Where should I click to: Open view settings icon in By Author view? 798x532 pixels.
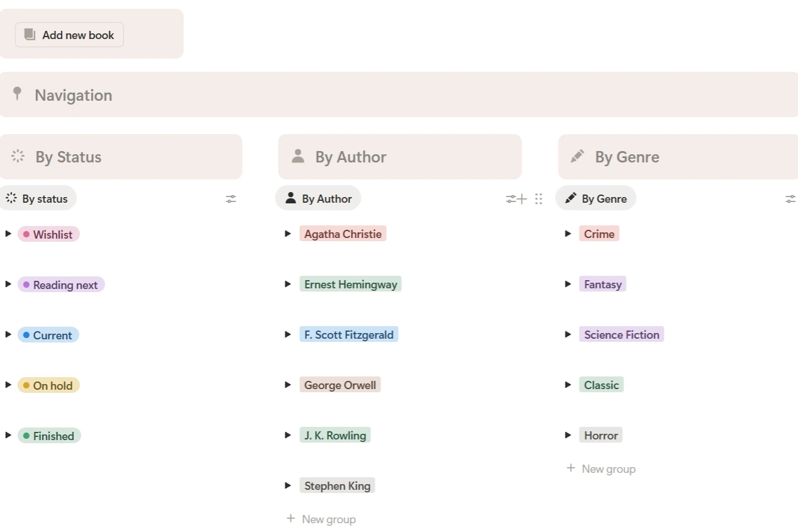(x=511, y=199)
